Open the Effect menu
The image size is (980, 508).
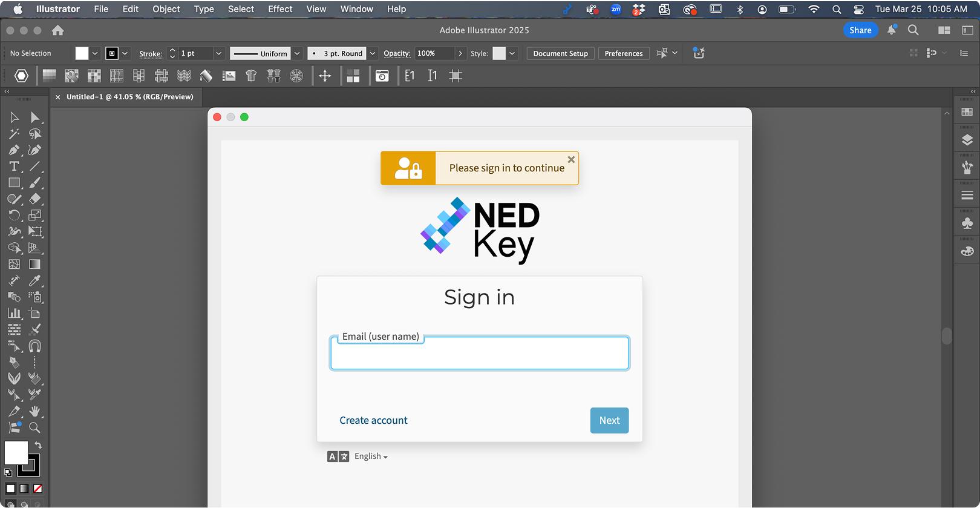[x=280, y=9]
